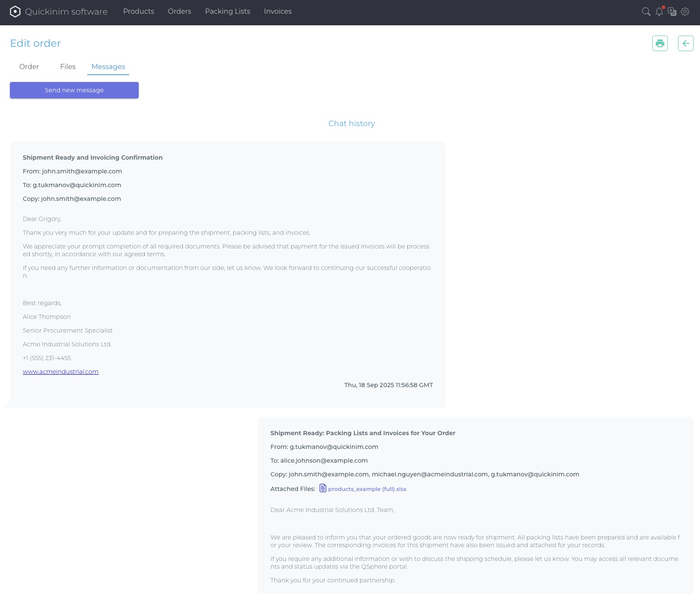Navigate to the Invoices section
The height and width of the screenshot is (594, 700).
click(x=277, y=12)
